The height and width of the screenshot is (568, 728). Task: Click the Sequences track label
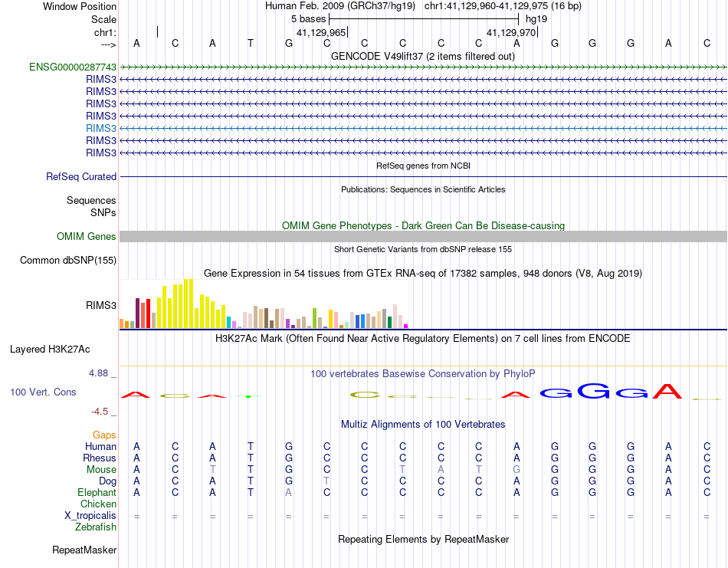click(x=91, y=200)
